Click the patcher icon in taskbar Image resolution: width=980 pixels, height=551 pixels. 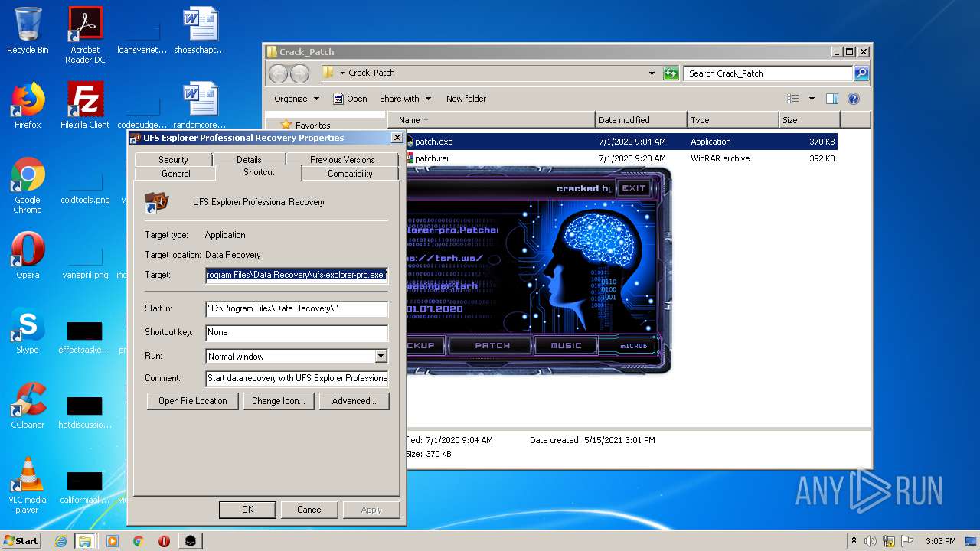(x=191, y=541)
